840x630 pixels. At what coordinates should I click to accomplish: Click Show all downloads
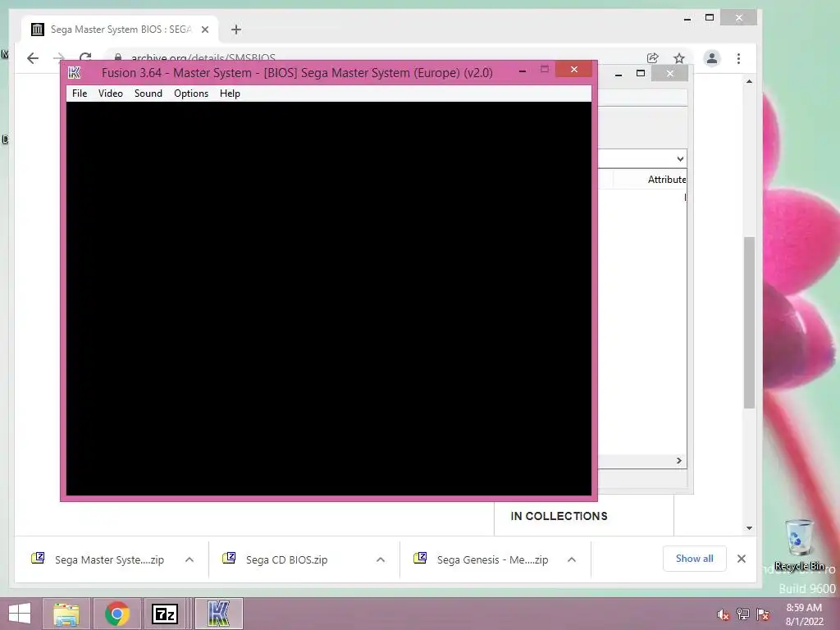[x=694, y=558]
